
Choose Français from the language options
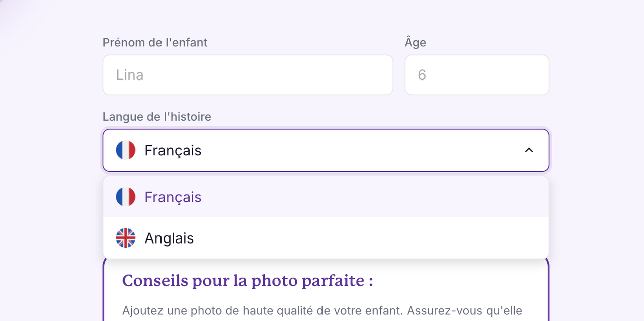pos(173,197)
